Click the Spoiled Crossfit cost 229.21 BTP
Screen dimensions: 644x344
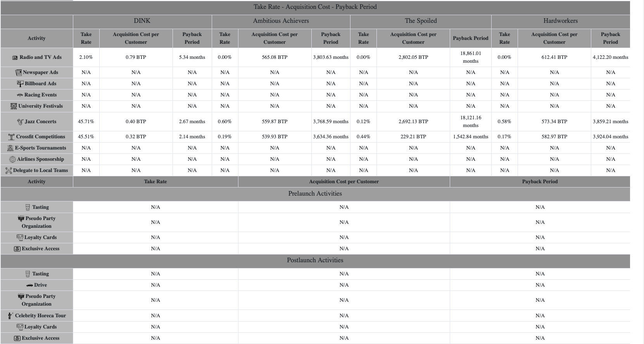tap(413, 137)
